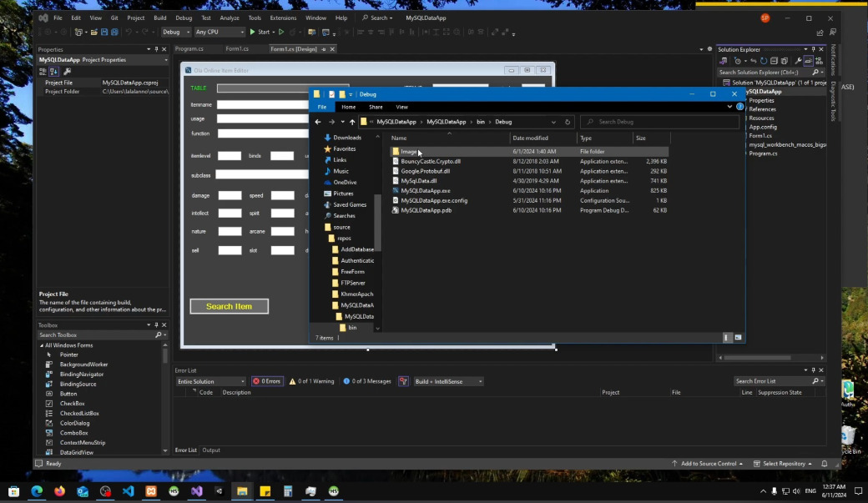Open Firefox from the taskbar

(x=59, y=491)
